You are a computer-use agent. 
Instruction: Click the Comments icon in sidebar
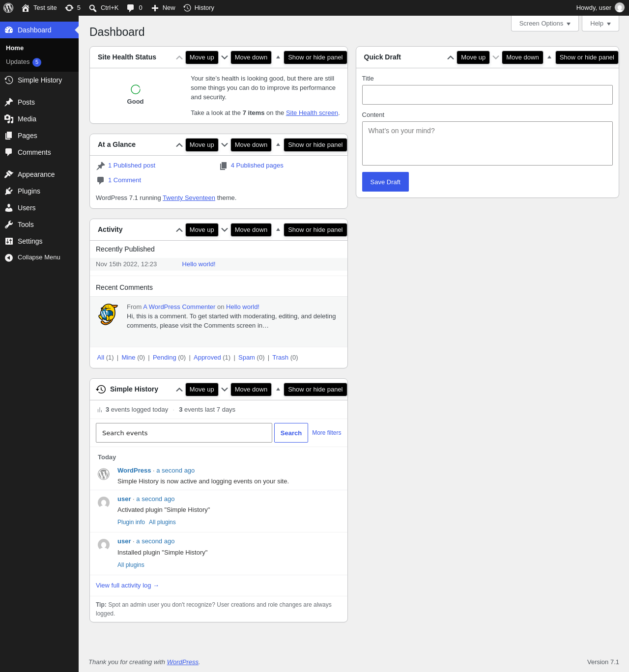coord(9,152)
